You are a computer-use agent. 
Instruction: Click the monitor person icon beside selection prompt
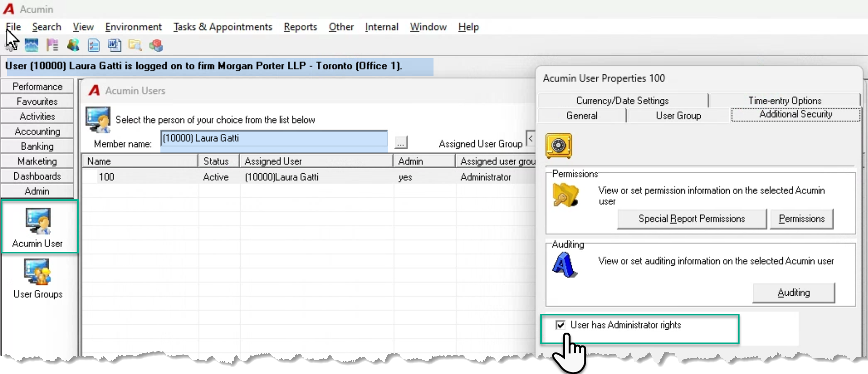98,120
